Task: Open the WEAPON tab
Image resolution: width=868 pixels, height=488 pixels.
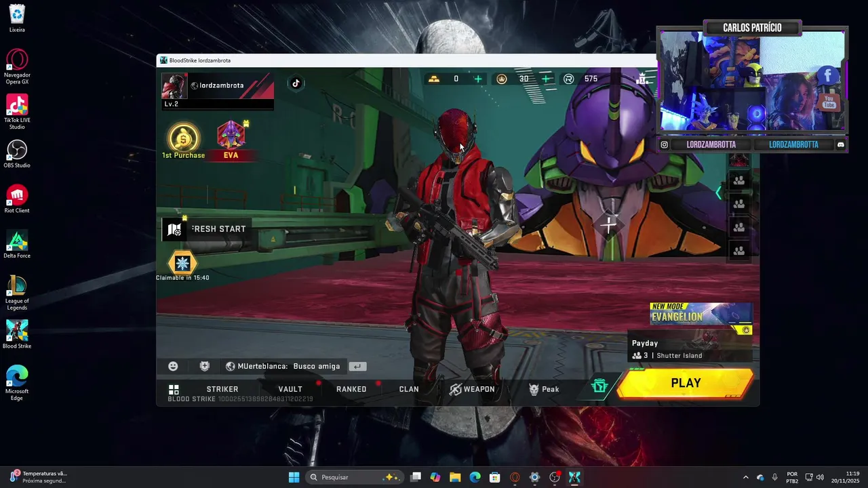Action: 472,389
